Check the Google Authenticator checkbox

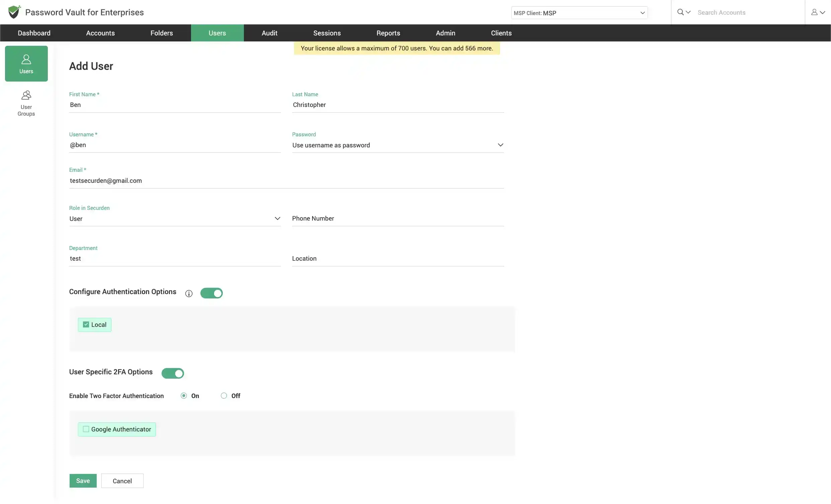pos(86,429)
